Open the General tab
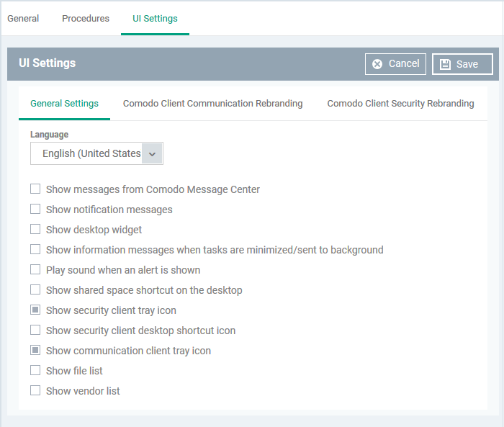This screenshot has height=427, width=504. coord(23,18)
